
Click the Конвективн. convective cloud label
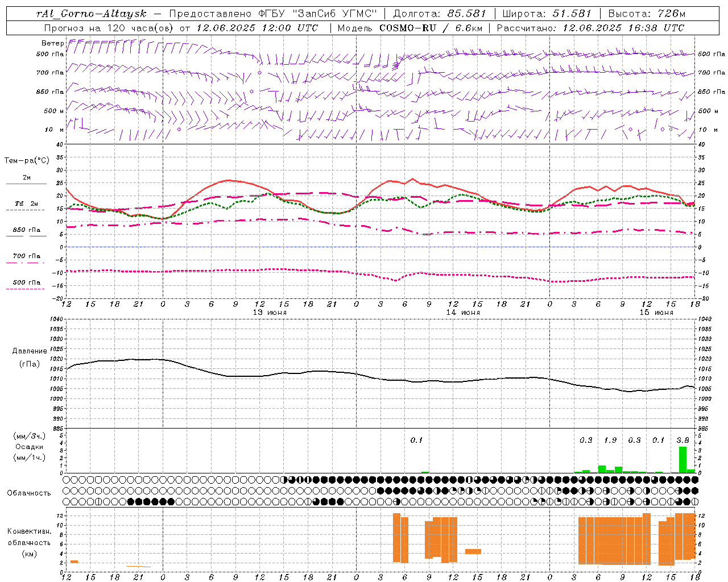coord(30,531)
